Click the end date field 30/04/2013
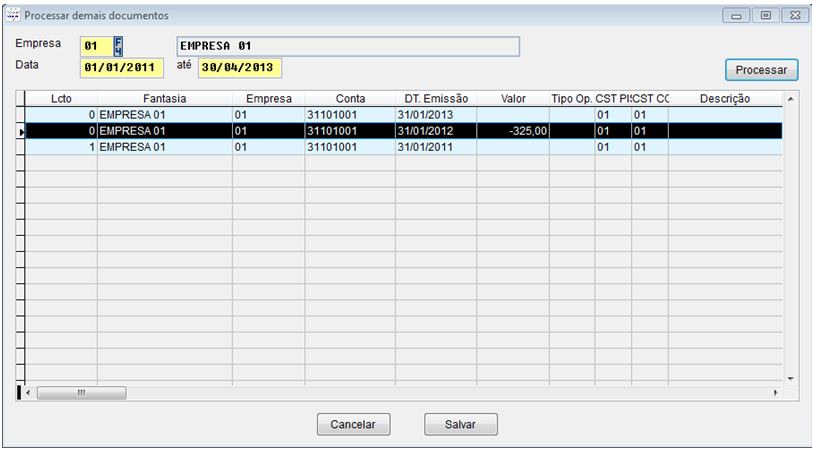813x451 pixels. pos(240,68)
